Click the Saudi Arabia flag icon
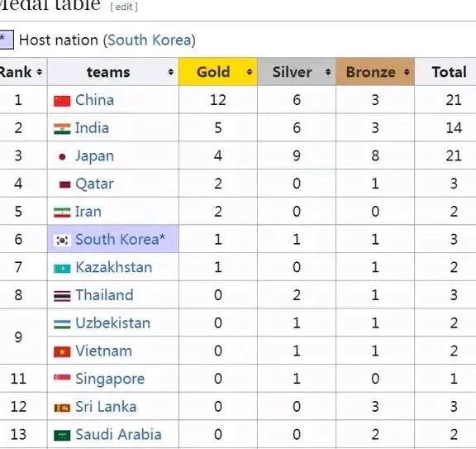 (62, 435)
